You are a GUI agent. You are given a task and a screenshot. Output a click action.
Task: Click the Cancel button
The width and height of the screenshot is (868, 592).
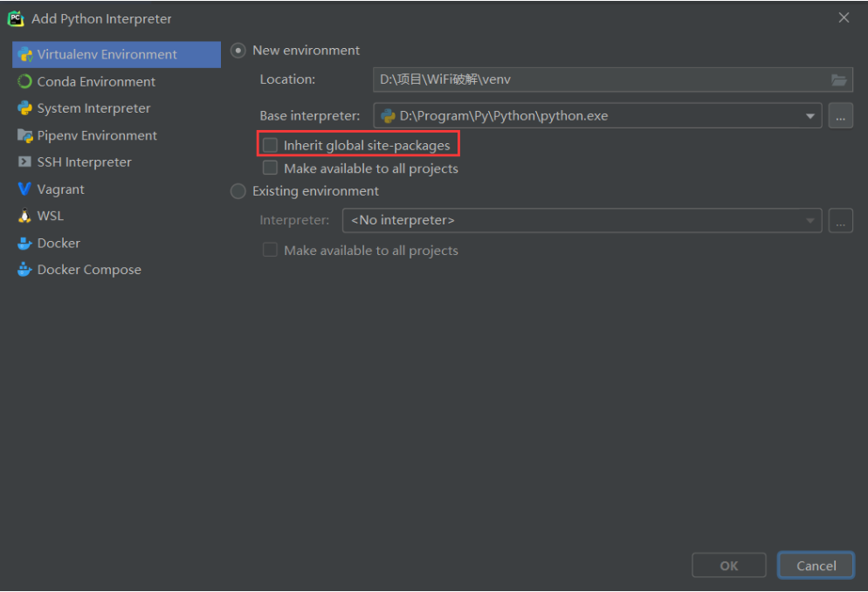tap(816, 566)
